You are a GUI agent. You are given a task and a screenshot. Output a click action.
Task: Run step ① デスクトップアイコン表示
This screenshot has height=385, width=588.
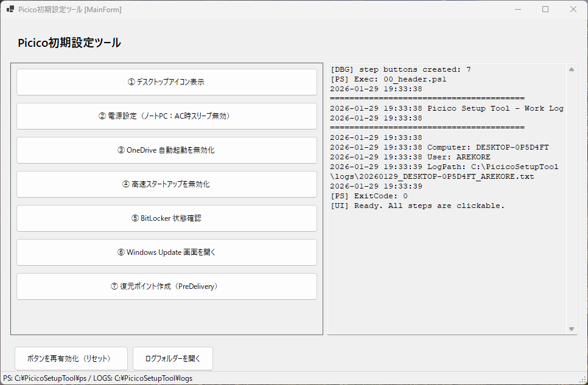[166, 82]
